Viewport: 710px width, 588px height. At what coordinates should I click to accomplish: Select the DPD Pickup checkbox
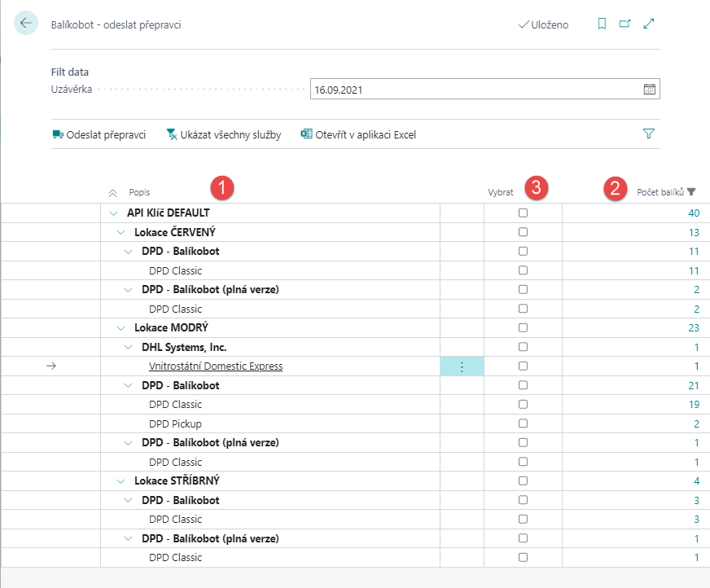pos(523,423)
